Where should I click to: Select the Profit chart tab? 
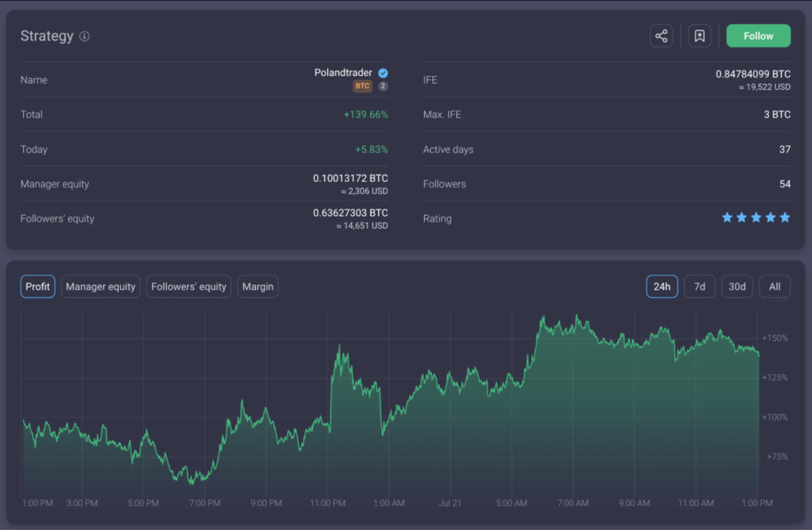[x=38, y=287]
